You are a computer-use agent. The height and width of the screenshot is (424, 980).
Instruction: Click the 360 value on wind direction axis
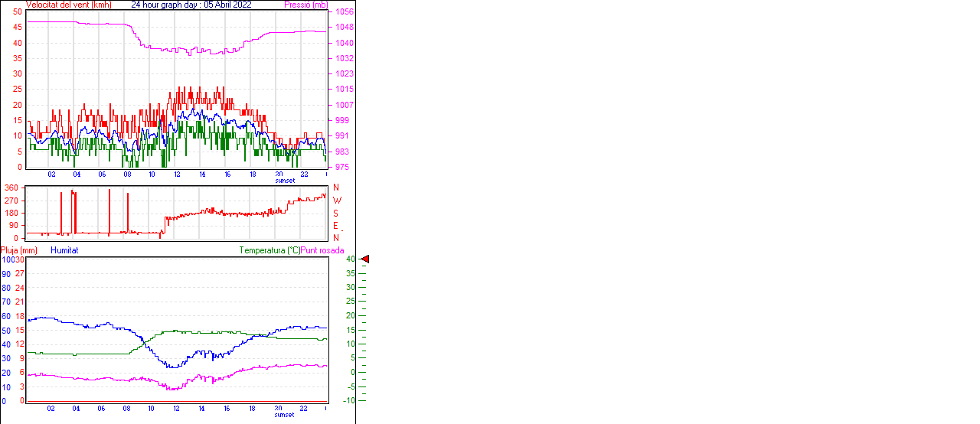11,188
